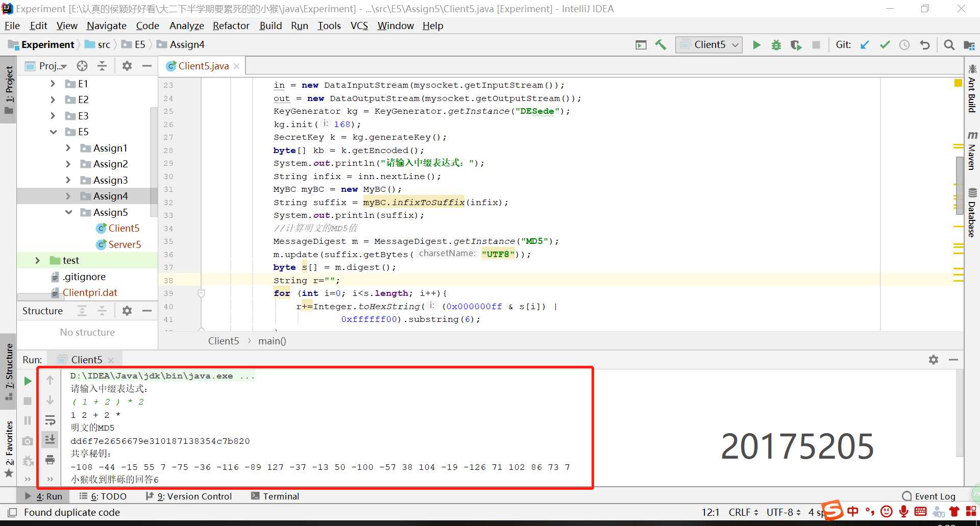Click the build project hammer icon
The height and width of the screenshot is (526, 980).
pos(660,45)
